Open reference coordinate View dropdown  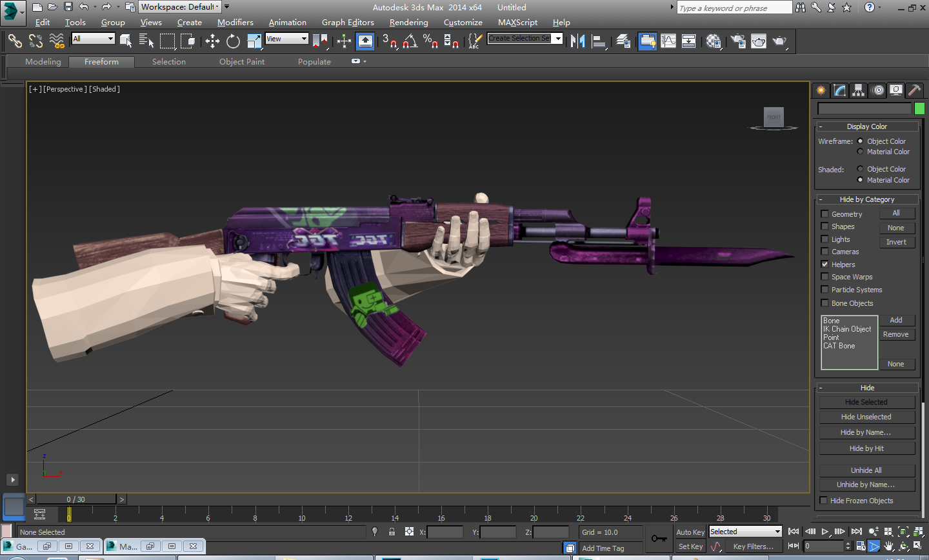(286, 39)
